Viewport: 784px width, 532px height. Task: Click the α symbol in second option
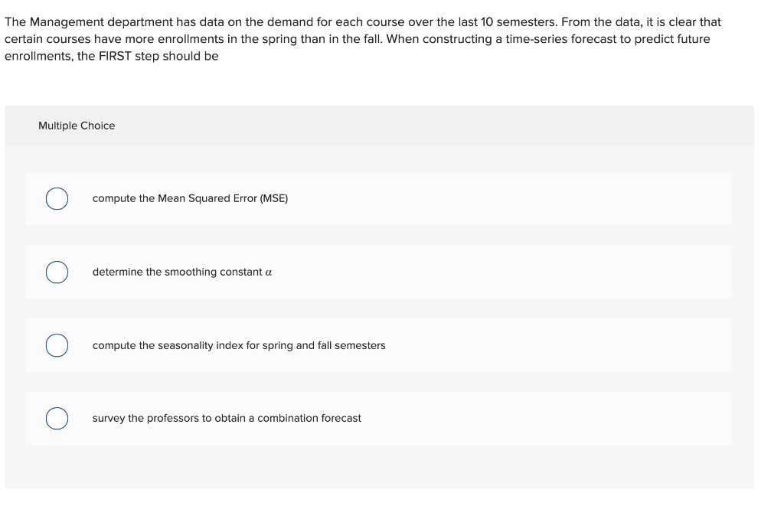coord(269,273)
